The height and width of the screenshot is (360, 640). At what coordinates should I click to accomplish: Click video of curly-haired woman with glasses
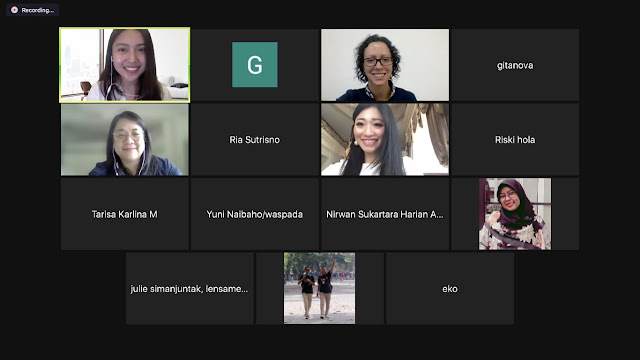(x=384, y=64)
